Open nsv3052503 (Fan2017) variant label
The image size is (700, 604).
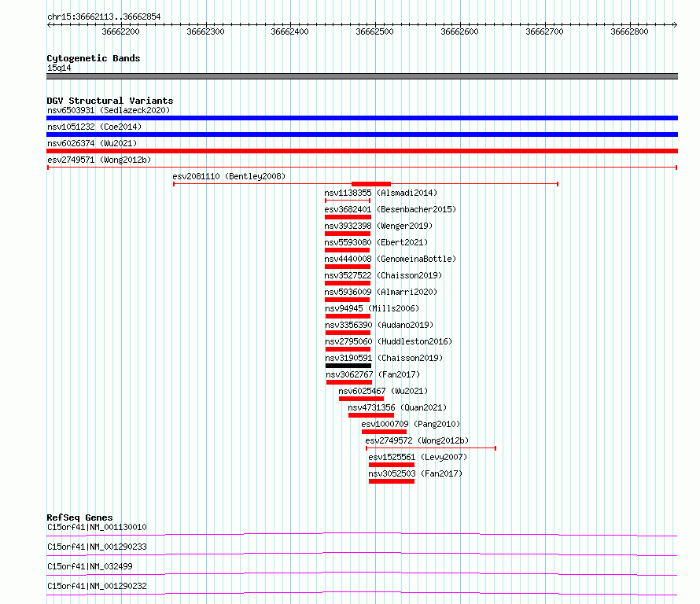[415, 473]
